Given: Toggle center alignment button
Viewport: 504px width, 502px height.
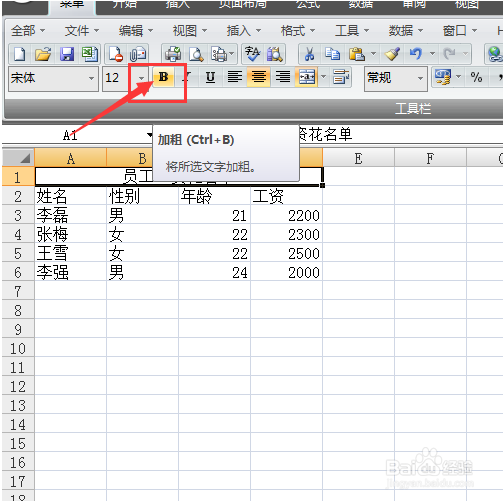Looking at the screenshot, I should click(258, 77).
